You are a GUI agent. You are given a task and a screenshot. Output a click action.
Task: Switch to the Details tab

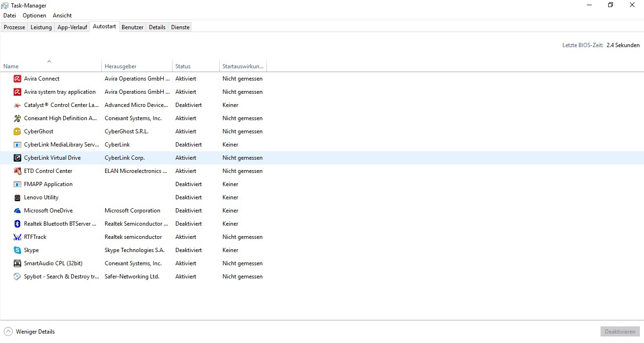tap(157, 27)
